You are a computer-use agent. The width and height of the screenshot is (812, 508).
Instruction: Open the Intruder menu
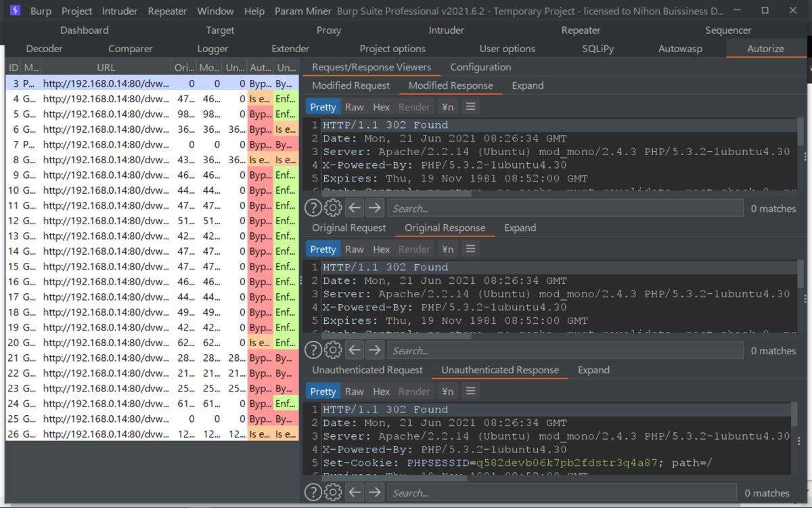(120, 12)
